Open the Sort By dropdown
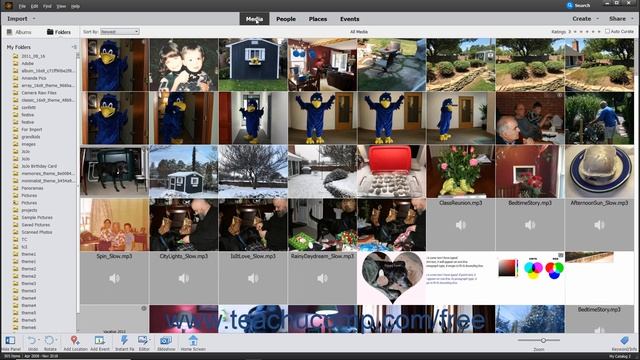The height and width of the screenshot is (360, 640). pyautogui.click(x=120, y=32)
